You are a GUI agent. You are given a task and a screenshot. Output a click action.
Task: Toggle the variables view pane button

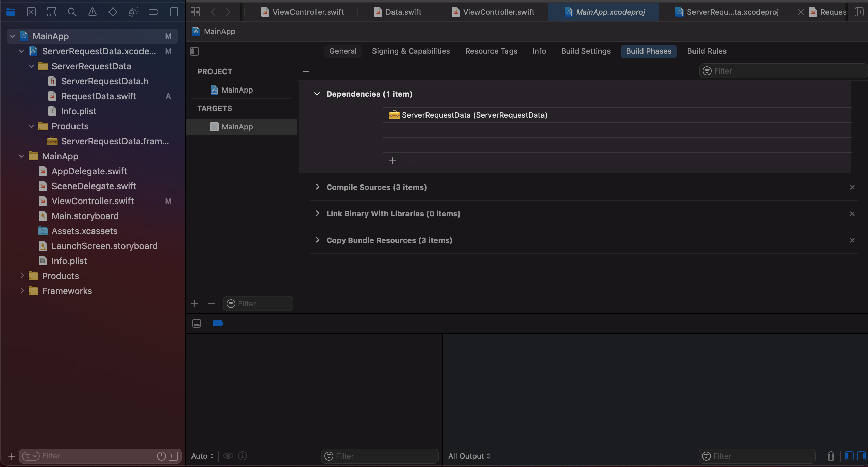click(x=849, y=456)
